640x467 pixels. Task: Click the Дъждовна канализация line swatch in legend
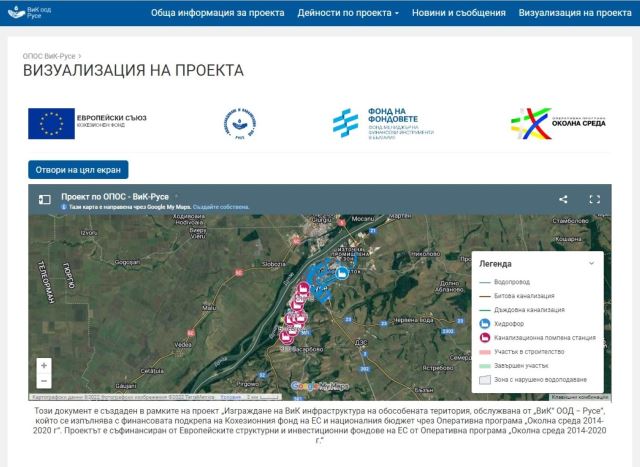tap(484, 310)
